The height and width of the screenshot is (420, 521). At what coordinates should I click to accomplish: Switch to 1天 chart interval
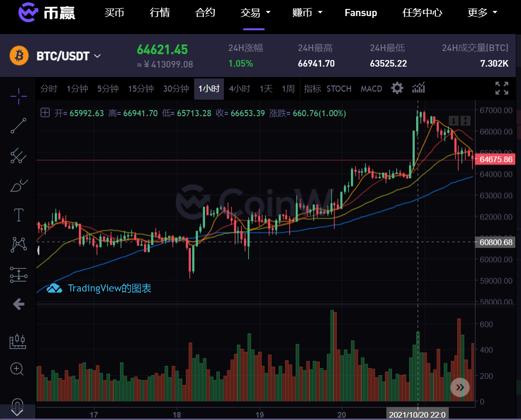tap(266, 89)
